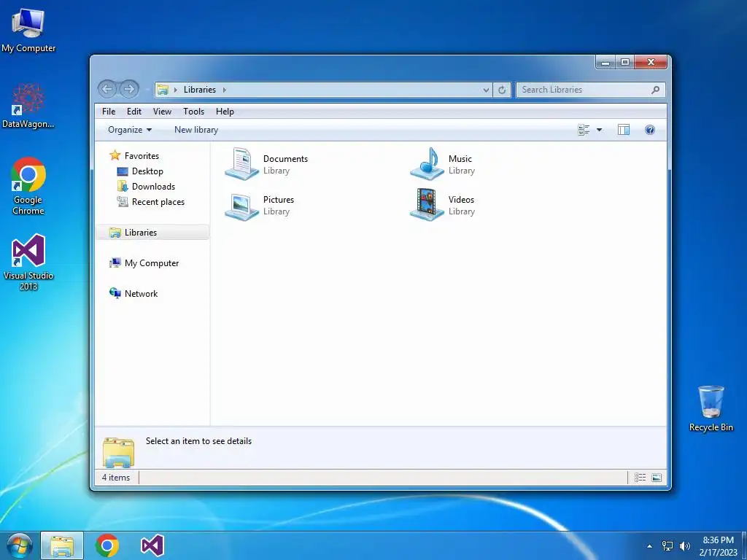Open the Pictures library icon

(x=241, y=206)
